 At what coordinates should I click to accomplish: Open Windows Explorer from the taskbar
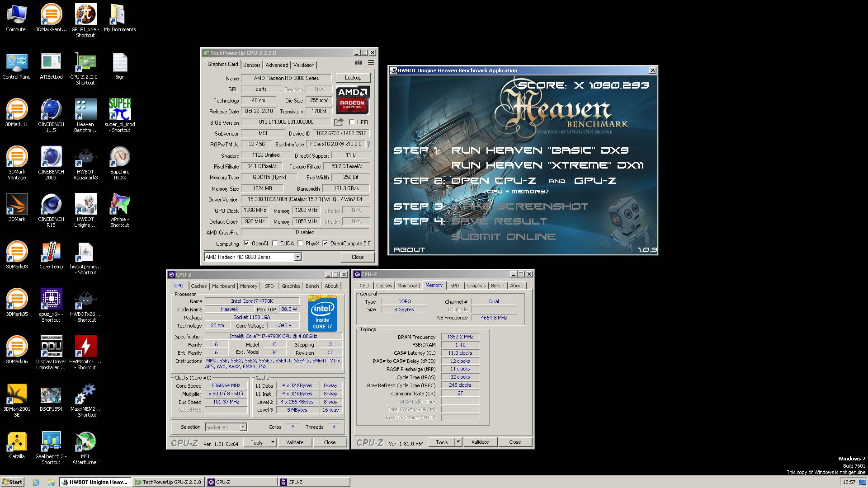coord(51,482)
